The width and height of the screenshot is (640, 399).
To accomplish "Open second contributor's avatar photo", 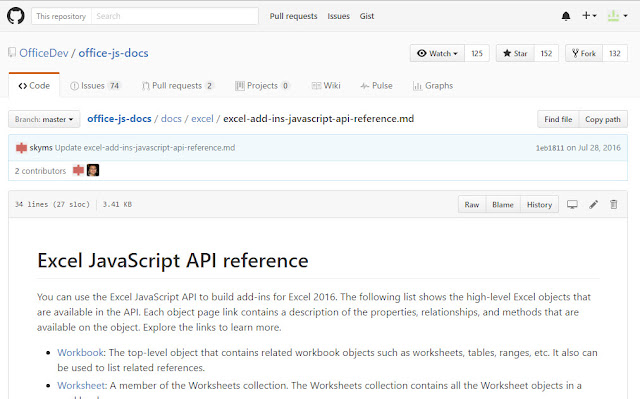I will pos(93,170).
